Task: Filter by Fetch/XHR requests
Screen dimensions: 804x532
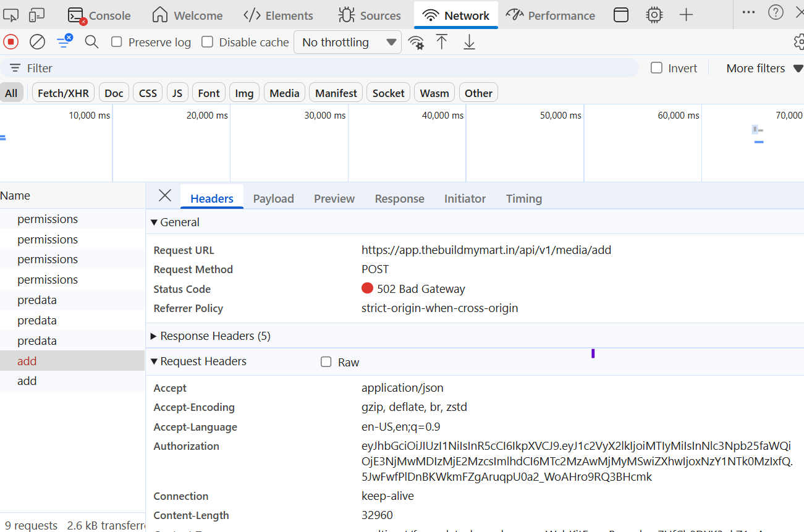Action: pyautogui.click(x=63, y=93)
